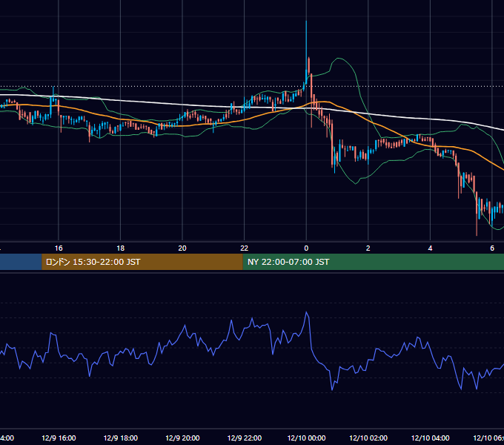504x445 pixels.
Task: Select the NY 22:00-07:00 JST session bar
Action: pos(373,262)
